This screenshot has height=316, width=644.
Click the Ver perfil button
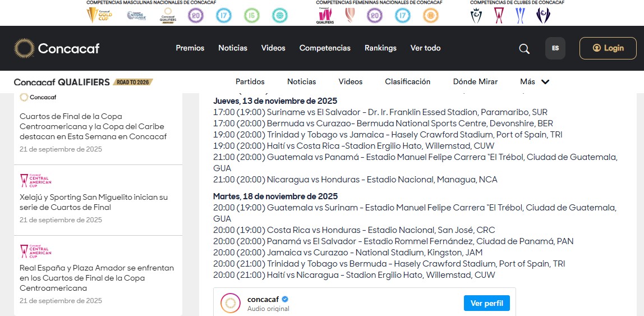pos(486,303)
